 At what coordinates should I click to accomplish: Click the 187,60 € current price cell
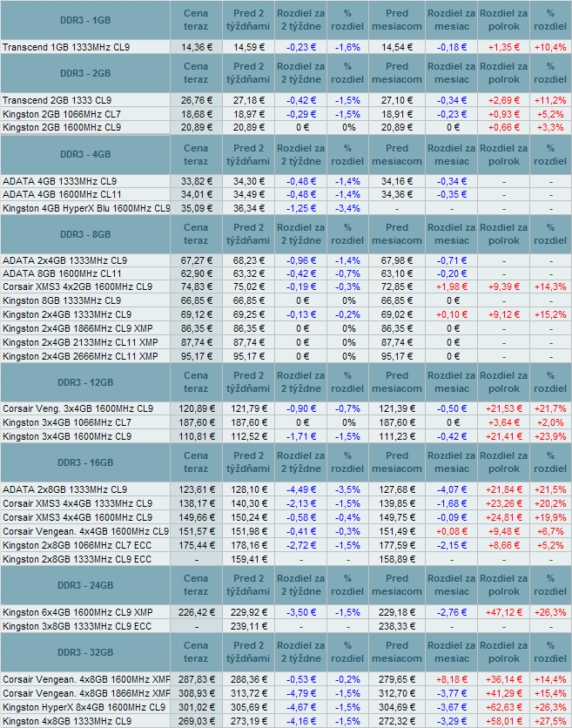[x=197, y=422]
